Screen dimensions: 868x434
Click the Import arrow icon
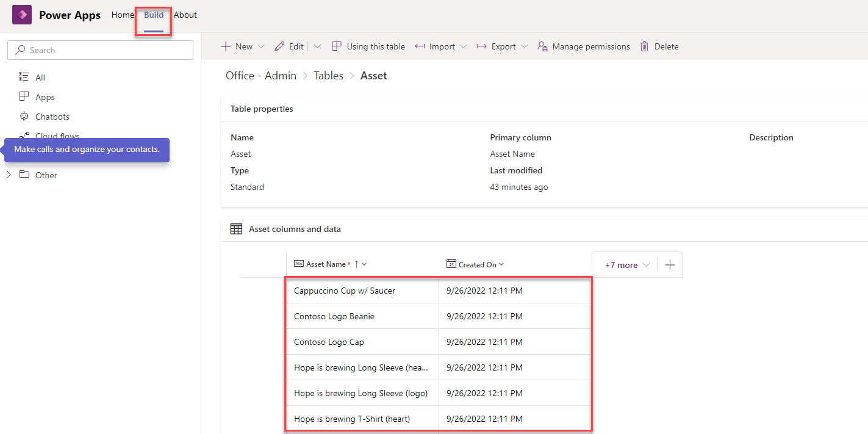(x=420, y=46)
